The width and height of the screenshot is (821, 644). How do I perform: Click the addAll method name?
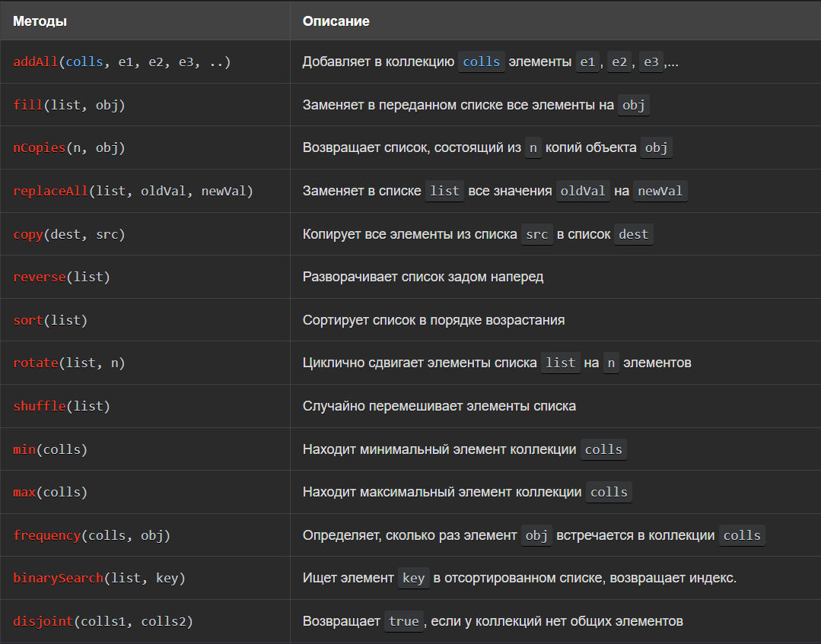pos(36,62)
